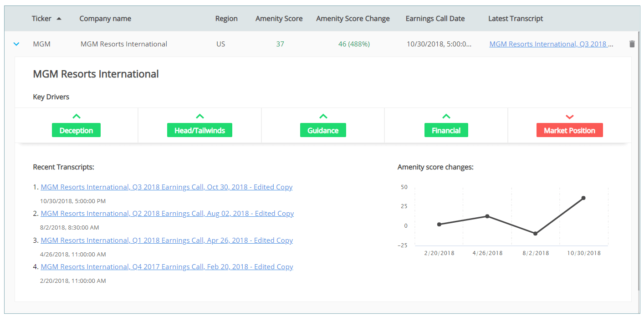The width and height of the screenshot is (644, 317).
Task: Sort by Earnings Call Date column
Action: (x=435, y=19)
